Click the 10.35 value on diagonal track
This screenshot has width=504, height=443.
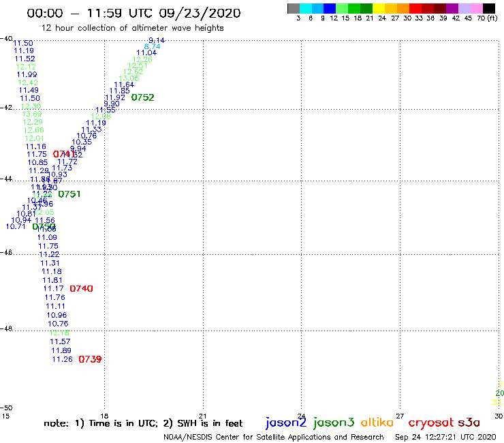(x=82, y=142)
